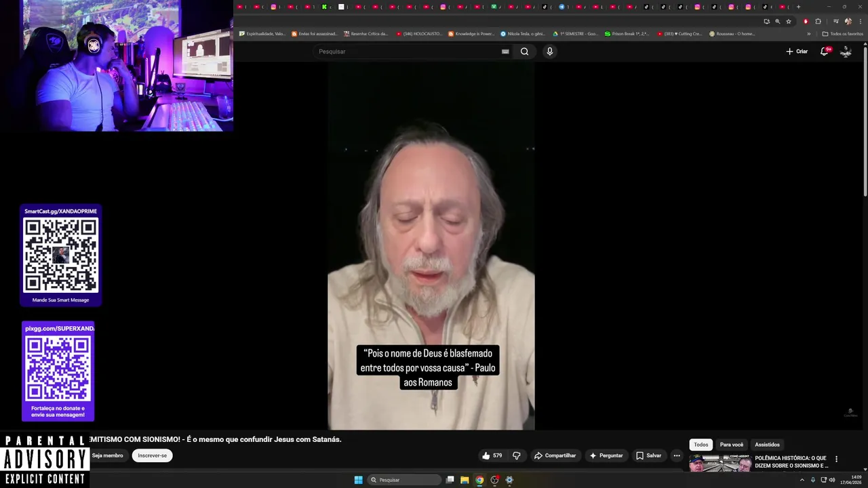Open the POLÊMICA HISTÓRICA recommended video thumbnail
The image size is (868, 488).
coord(720,464)
